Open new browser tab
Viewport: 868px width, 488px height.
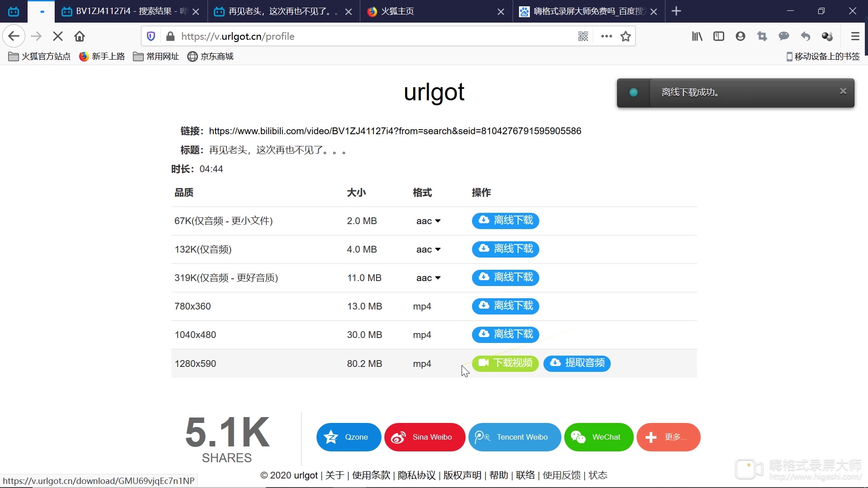click(676, 11)
